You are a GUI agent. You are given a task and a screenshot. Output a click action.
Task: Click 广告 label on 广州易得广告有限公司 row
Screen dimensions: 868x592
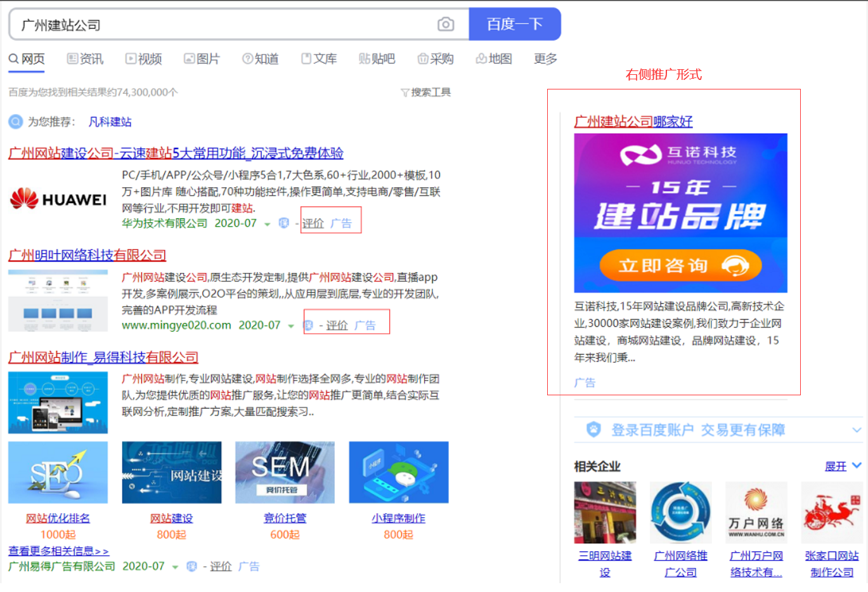tap(249, 566)
